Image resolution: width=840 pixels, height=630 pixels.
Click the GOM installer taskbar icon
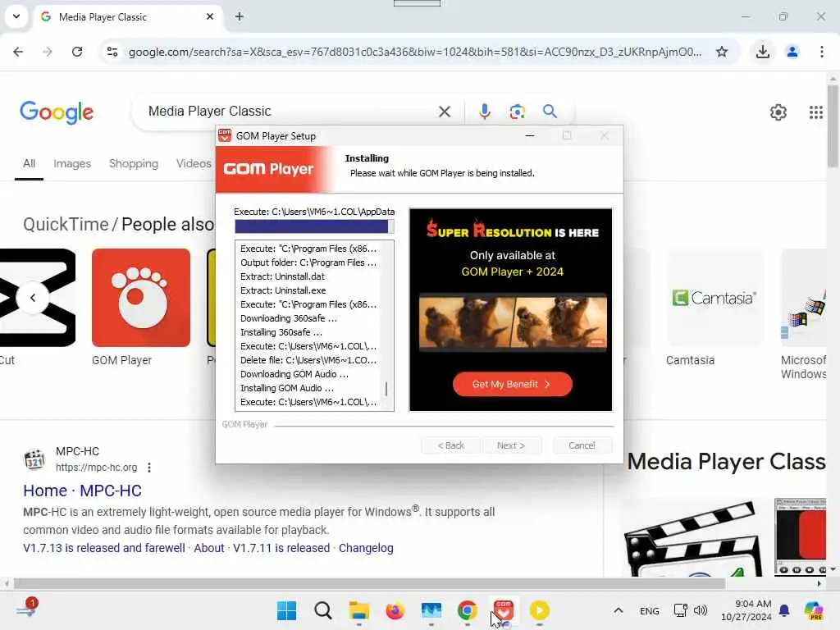click(x=503, y=610)
